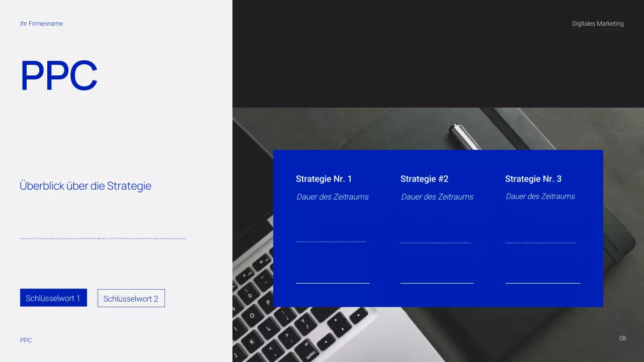The image size is (644, 362).
Task: Click the tiny lorem ipsum paragraph below the subtitle
Action: [x=103, y=238]
